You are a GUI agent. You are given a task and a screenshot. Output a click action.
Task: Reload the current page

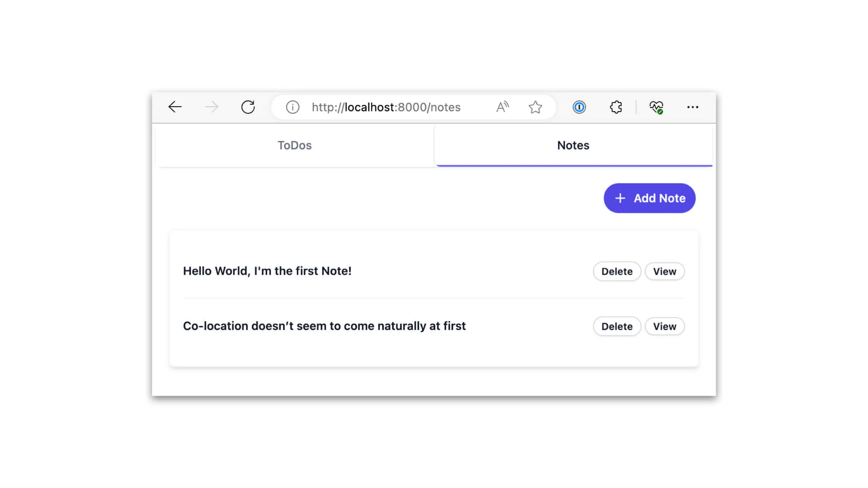click(x=248, y=107)
